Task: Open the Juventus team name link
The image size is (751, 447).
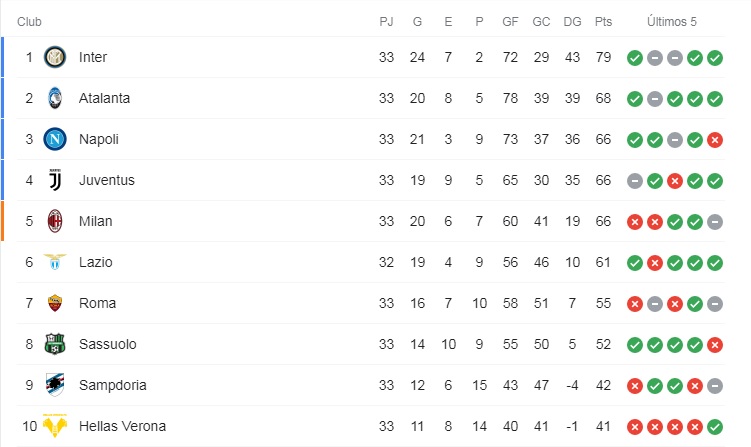Action: click(x=107, y=180)
